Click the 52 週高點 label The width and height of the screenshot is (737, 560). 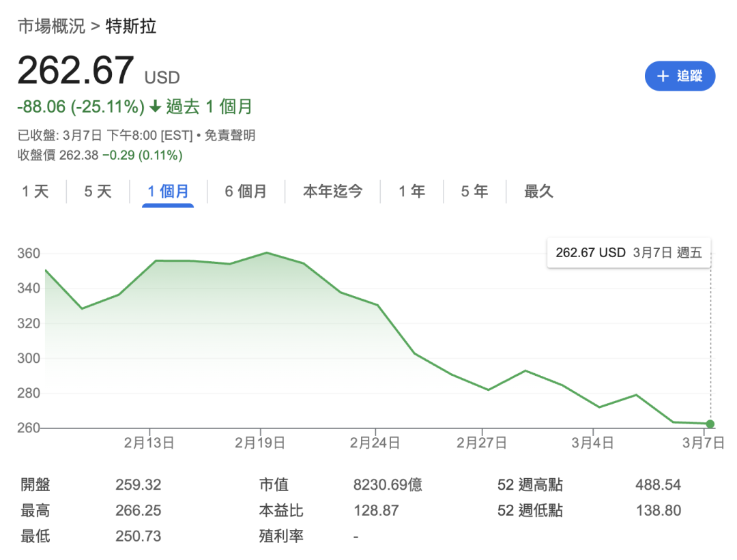click(x=530, y=484)
